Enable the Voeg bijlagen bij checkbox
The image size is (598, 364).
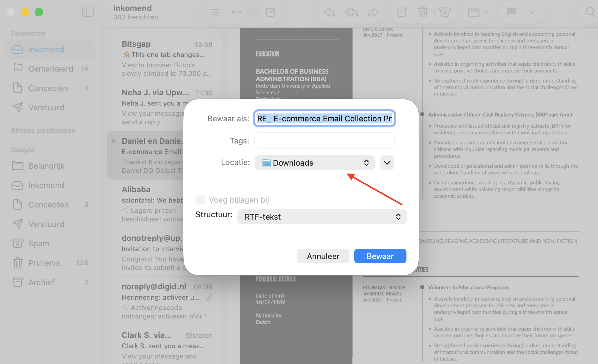pos(200,200)
